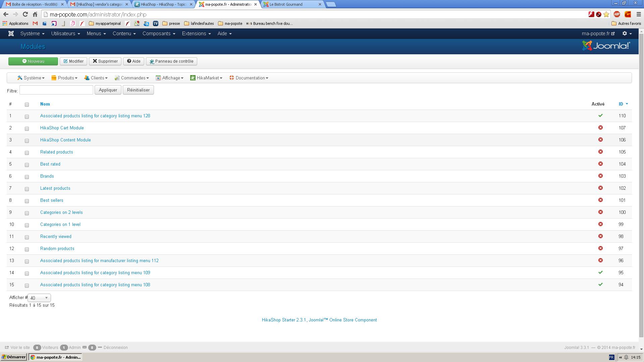Check the checkbox for Best rated module

(27, 165)
